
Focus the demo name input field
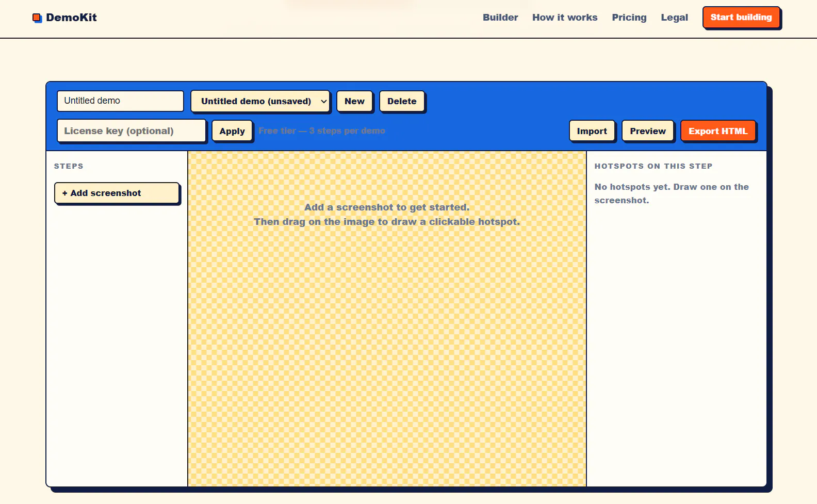[120, 101]
